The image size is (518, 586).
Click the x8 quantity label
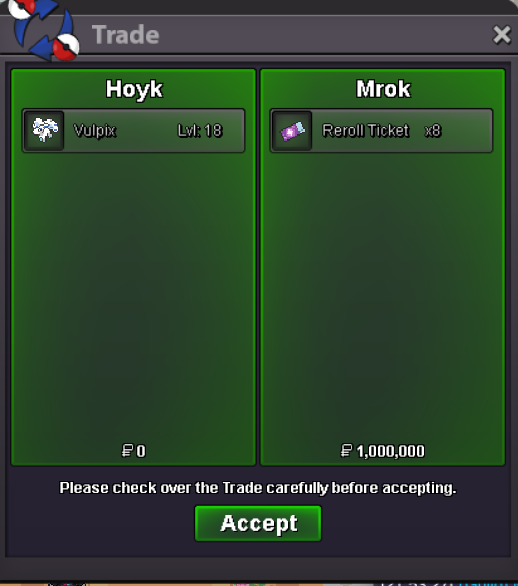[433, 131]
